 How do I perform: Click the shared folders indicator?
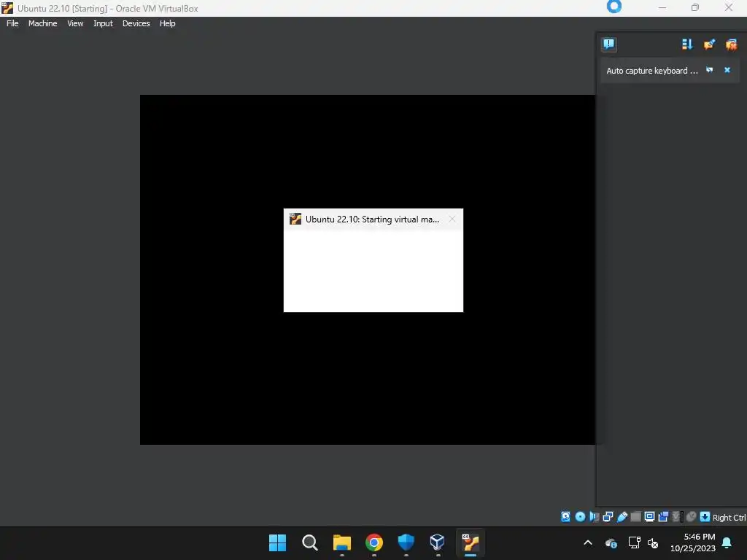click(x=635, y=517)
